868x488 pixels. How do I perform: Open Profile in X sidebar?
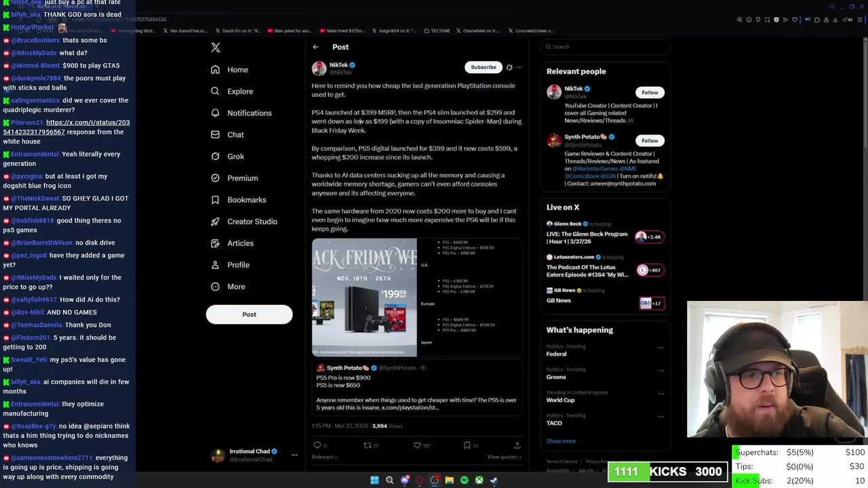(x=230, y=265)
